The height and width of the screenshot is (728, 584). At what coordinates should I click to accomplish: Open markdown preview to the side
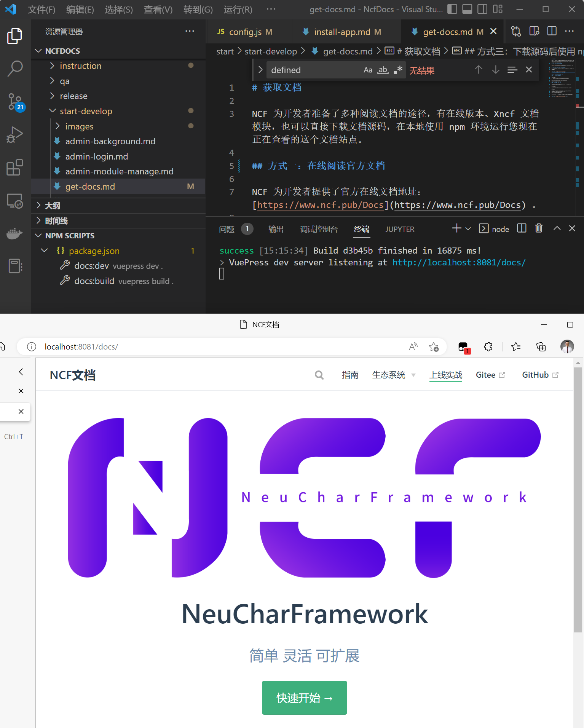534,31
